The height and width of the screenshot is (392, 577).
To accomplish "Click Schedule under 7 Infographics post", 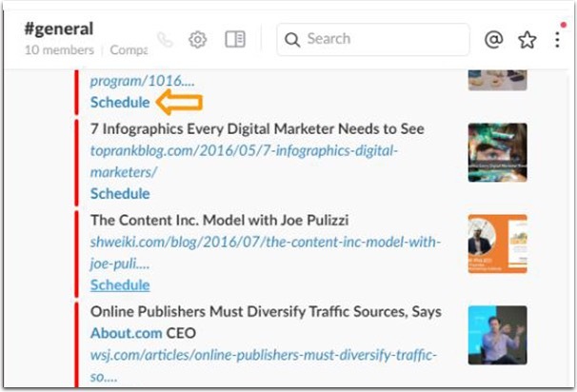I will pyautogui.click(x=120, y=193).
